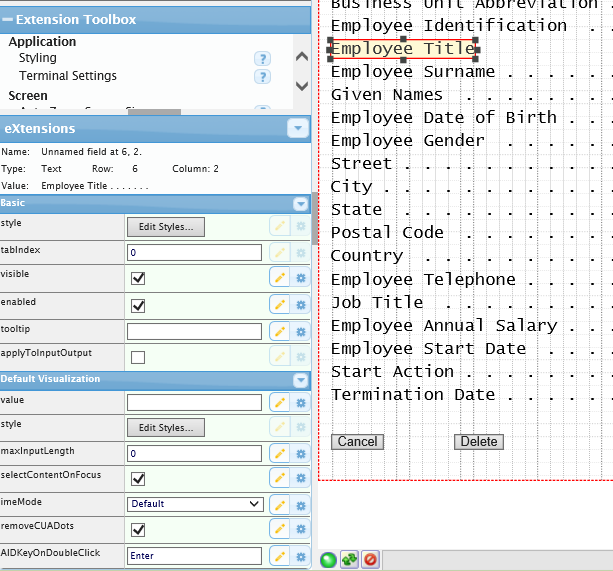Click the green circle status icon
The height and width of the screenshot is (571, 613).
(x=328, y=559)
